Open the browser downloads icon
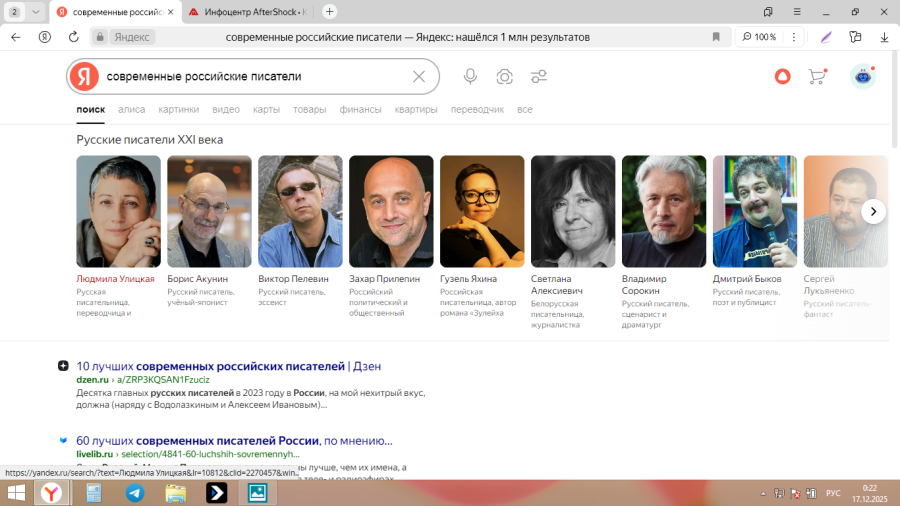 coord(884,37)
